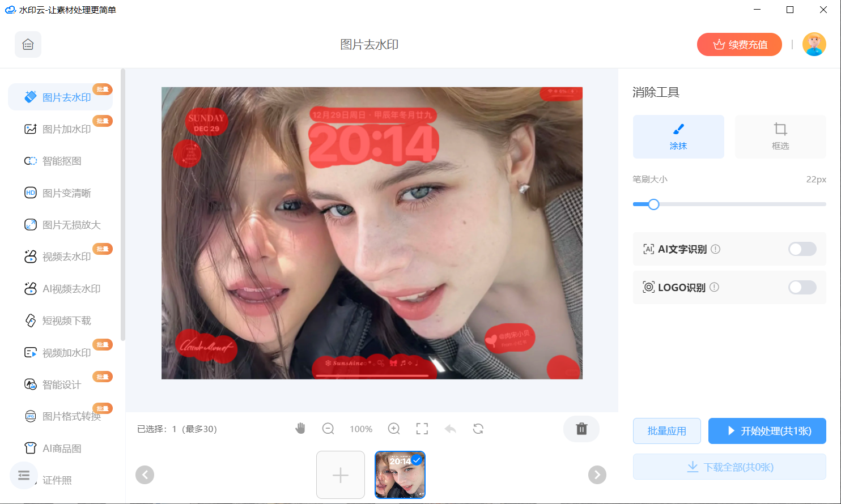This screenshot has width=841, height=504.
Task: Click the zoom out magnifier icon
Action: click(328, 429)
